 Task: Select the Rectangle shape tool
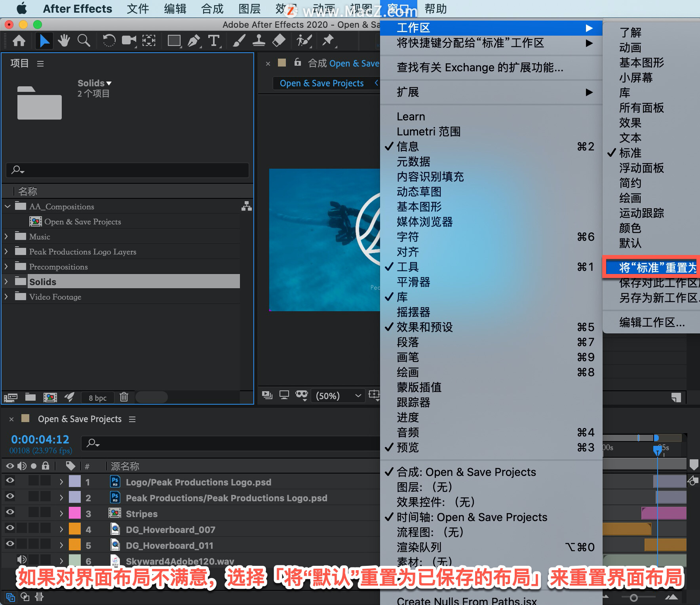click(174, 40)
